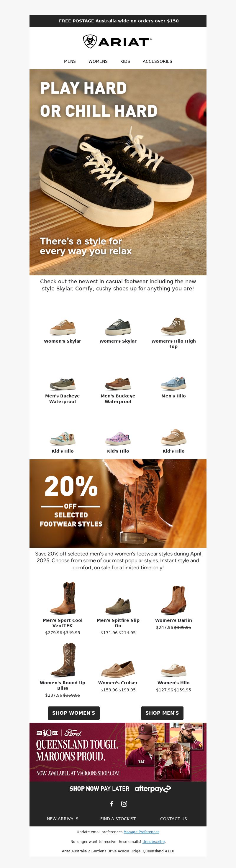Open the ACCESSORIES navigation item

(x=158, y=61)
